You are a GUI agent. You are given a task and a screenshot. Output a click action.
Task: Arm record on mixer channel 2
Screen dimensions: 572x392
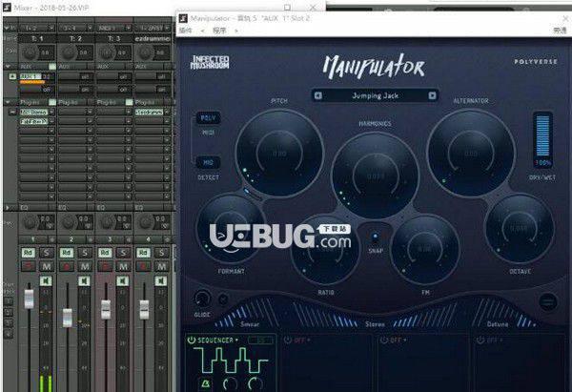click(67, 266)
